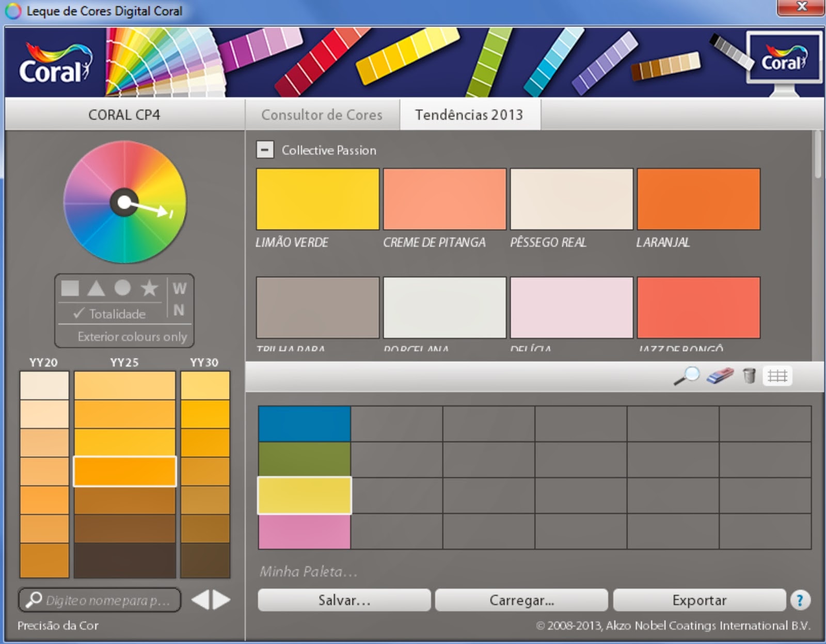Viewport: 826px width, 644px height.
Task: Select the blue swatch in Minha Paleta
Action: 304,424
